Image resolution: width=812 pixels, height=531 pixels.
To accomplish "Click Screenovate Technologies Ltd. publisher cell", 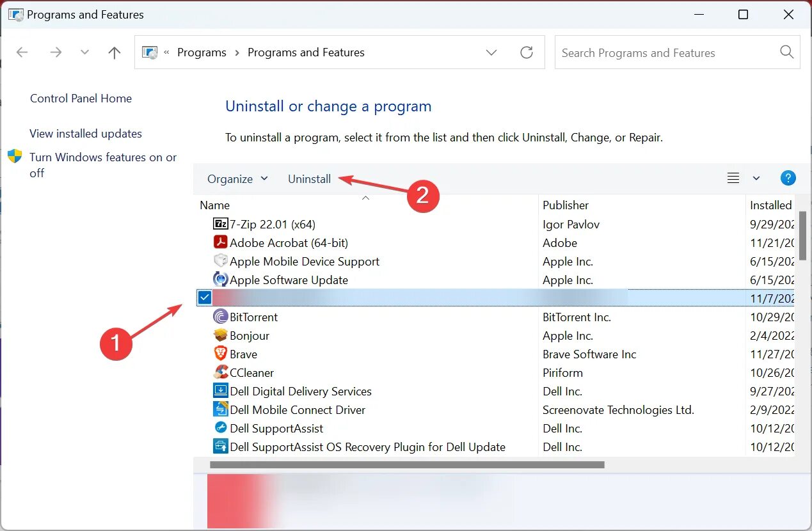I will (x=618, y=409).
